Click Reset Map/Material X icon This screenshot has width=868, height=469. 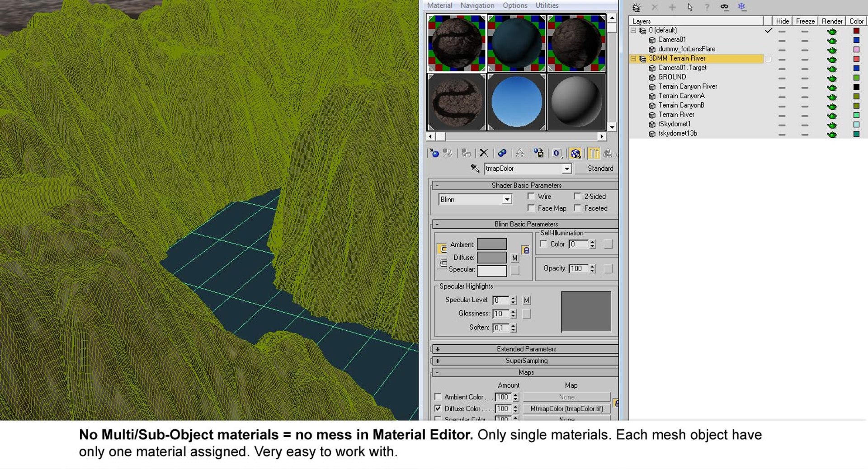tap(484, 153)
